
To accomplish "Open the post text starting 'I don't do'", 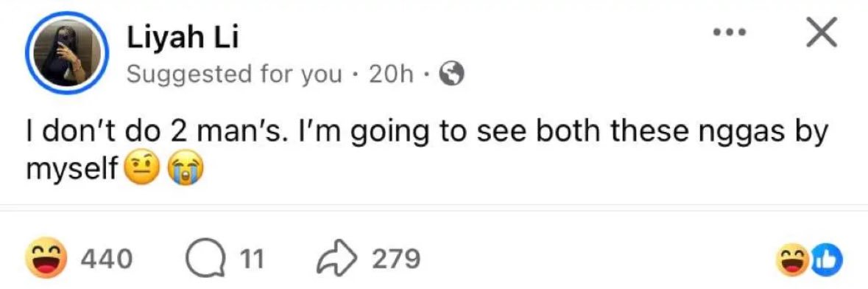I will point(426,151).
